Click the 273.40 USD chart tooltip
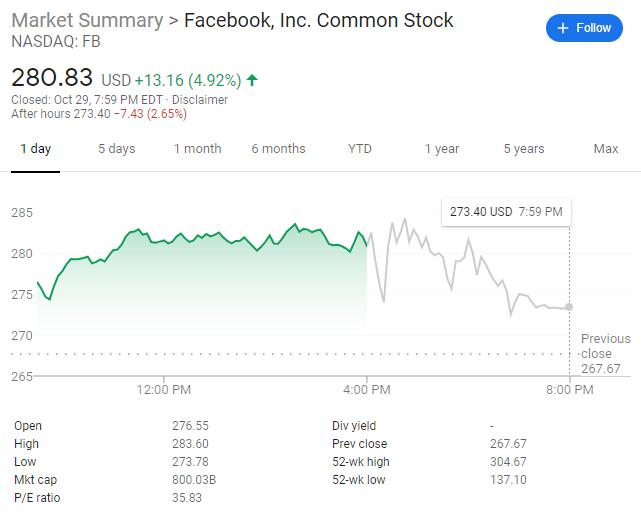641x516 pixels. [x=506, y=212]
